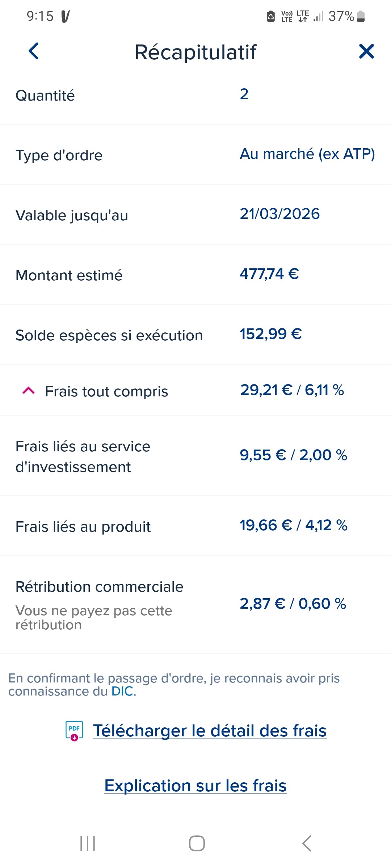
Task: Select the Type d'ordre row value
Action: tap(307, 154)
